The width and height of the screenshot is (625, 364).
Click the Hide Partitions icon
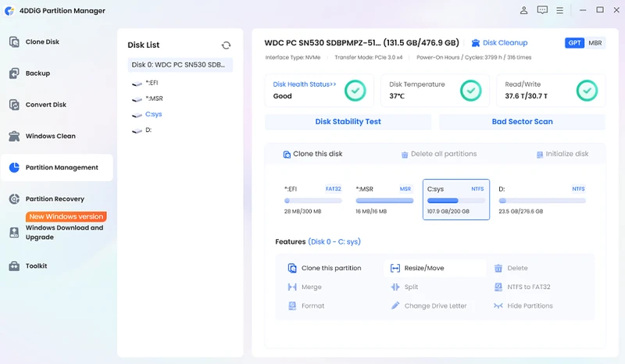(498, 305)
